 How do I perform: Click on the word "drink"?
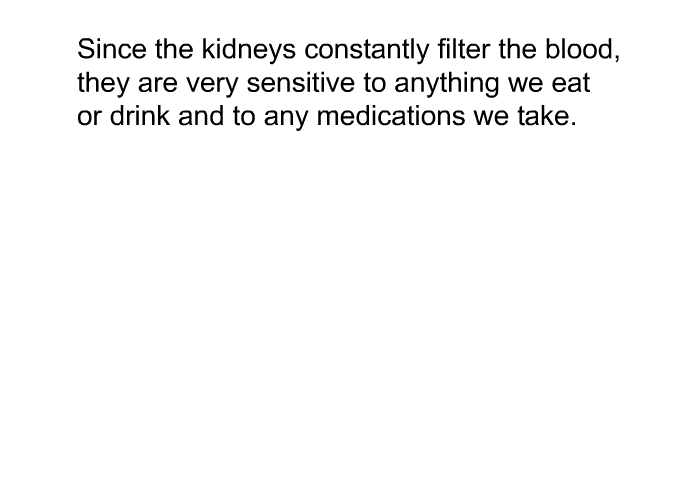coord(140,116)
